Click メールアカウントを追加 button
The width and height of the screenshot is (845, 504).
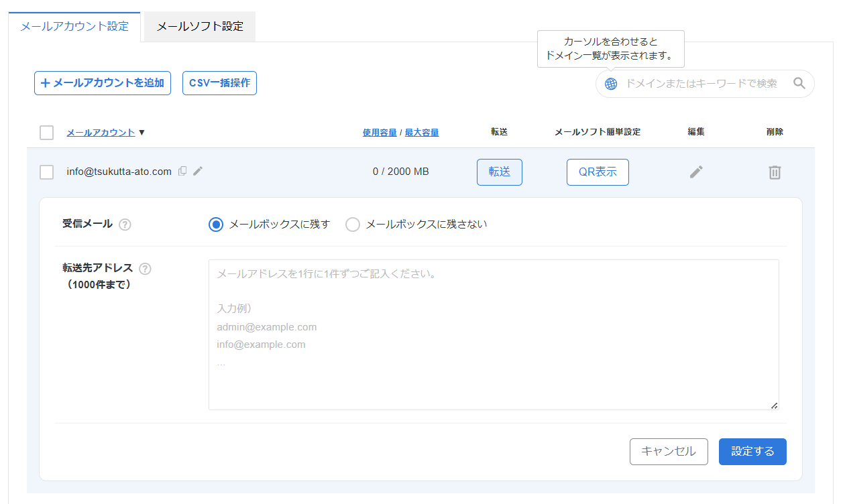point(103,83)
